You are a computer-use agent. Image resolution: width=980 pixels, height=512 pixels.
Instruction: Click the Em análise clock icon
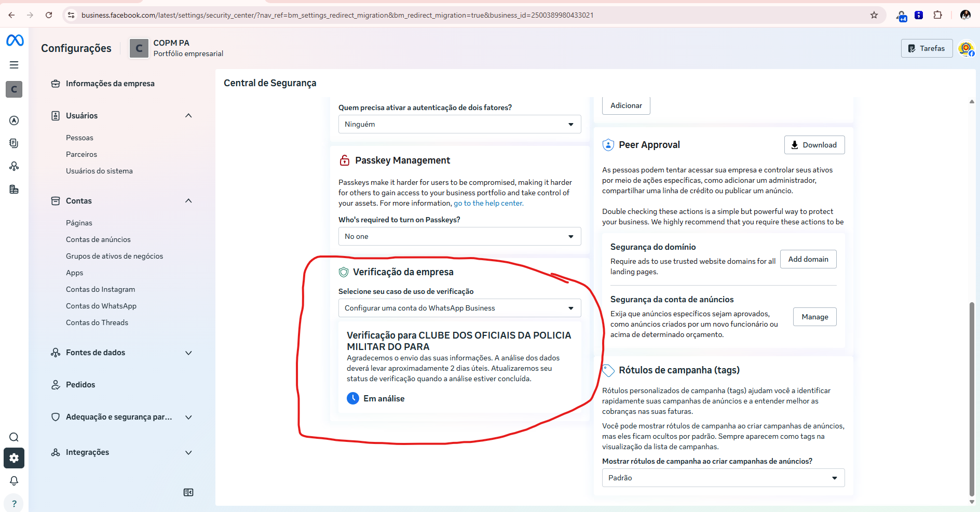[x=353, y=398]
